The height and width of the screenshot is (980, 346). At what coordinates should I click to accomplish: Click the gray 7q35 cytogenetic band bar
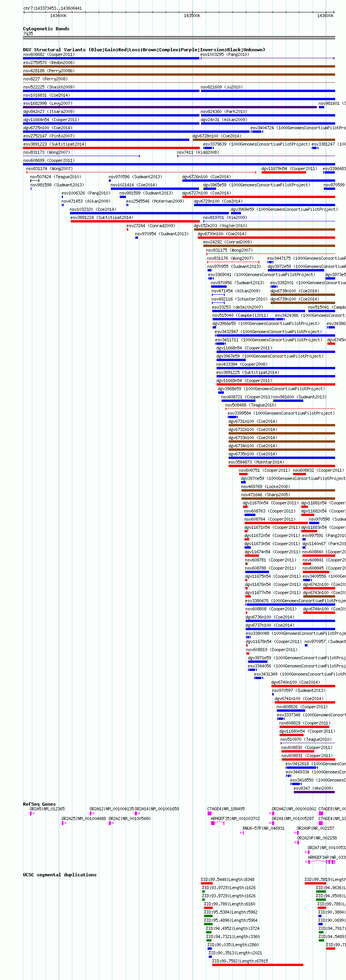(179, 38)
